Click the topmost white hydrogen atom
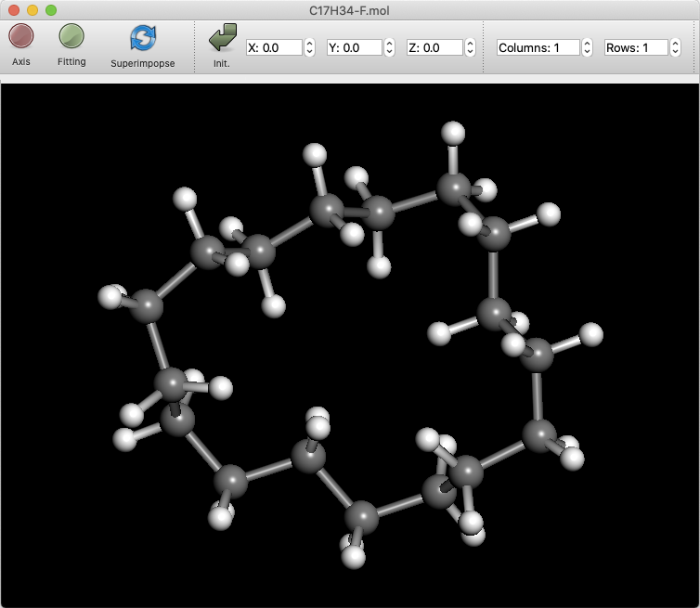 click(x=452, y=133)
